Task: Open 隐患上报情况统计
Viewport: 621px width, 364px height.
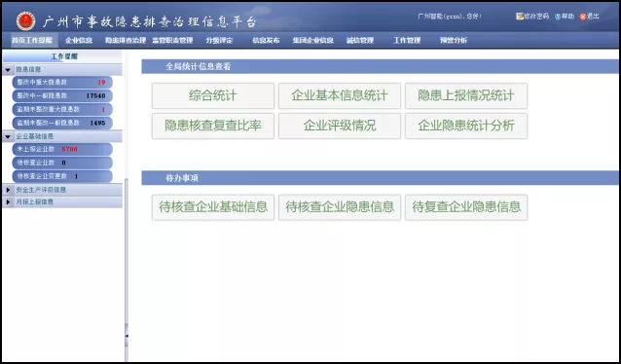Action: pyautogui.click(x=466, y=95)
